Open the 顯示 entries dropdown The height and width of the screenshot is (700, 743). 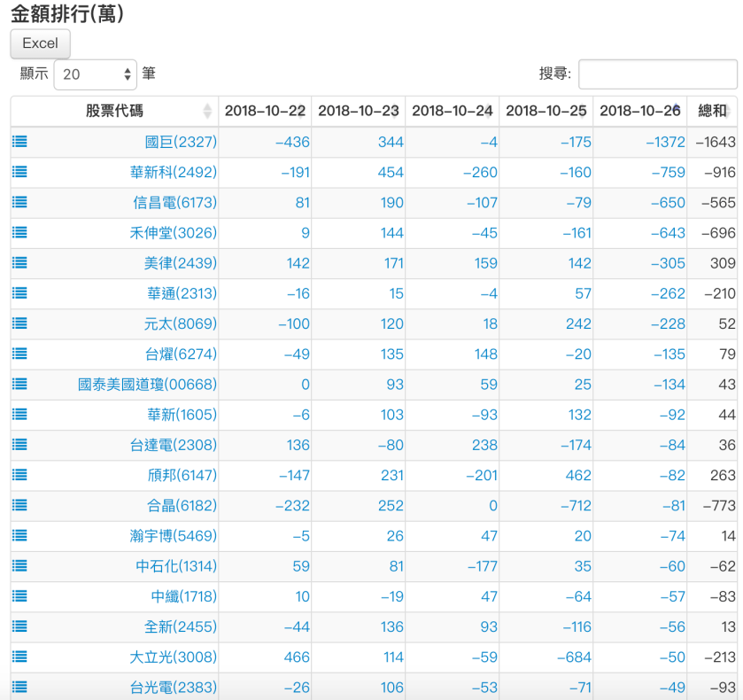tap(95, 74)
